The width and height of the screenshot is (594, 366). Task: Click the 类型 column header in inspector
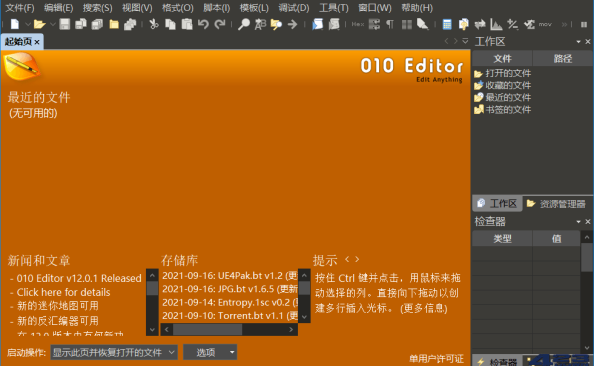pyautogui.click(x=502, y=239)
